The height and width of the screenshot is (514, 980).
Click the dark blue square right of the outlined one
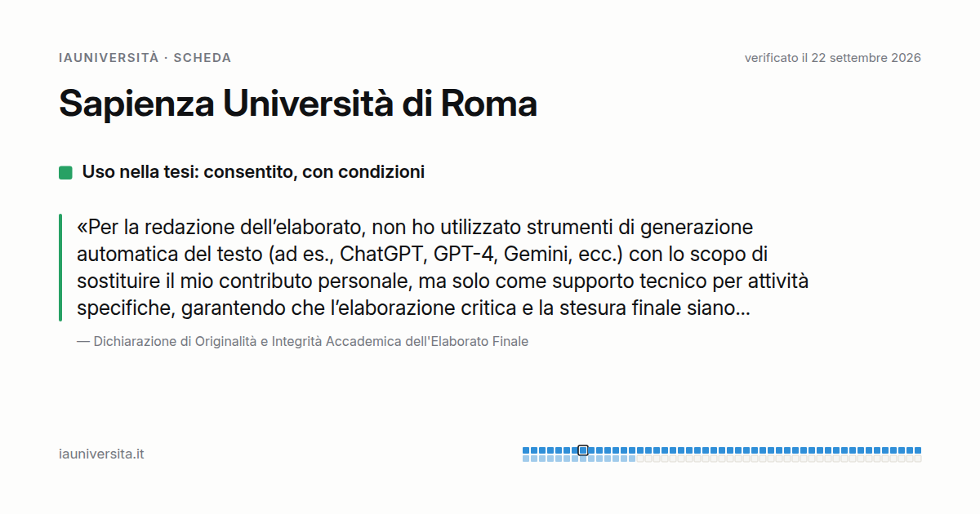pyautogui.click(x=591, y=450)
